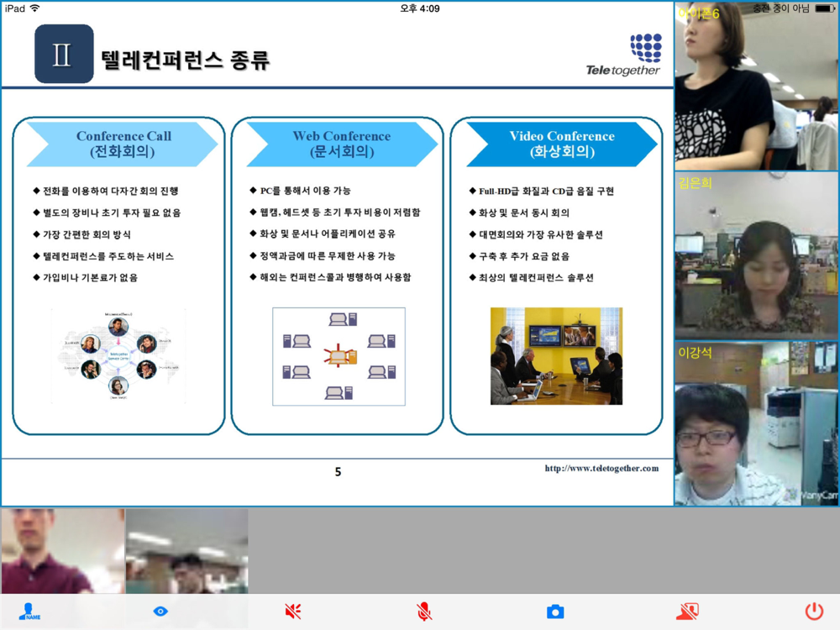840x630 pixels.
Task: Select the 이강석 participant video
Action: click(756, 423)
